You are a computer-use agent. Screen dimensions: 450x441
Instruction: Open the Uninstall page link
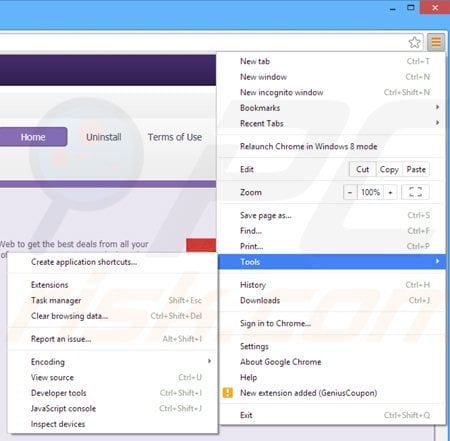pos(104,137)
